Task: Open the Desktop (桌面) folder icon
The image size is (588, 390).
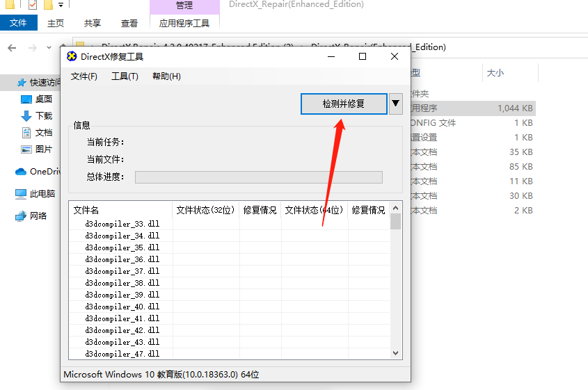Action: [x=26, y=99]
